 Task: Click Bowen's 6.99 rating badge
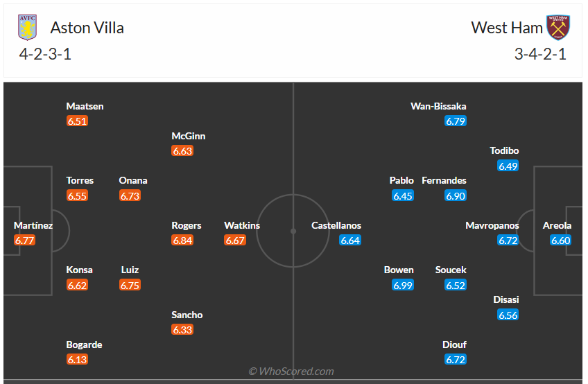pos(403,285)
